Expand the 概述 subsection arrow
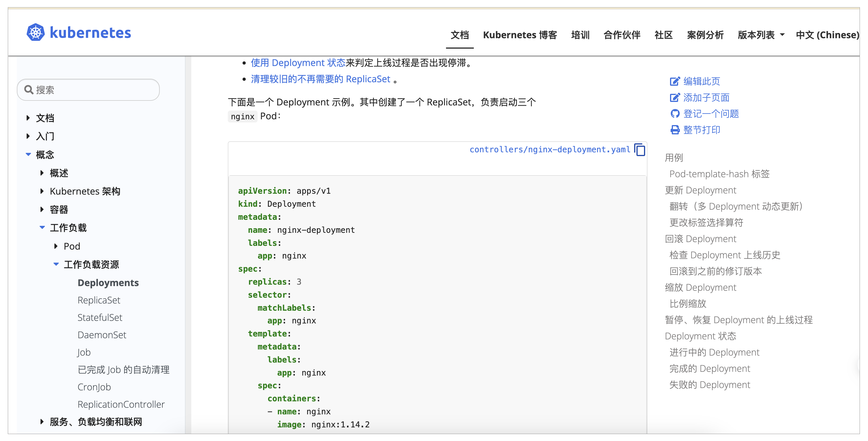This screenshot has width=868, height=441. point(42,173)
